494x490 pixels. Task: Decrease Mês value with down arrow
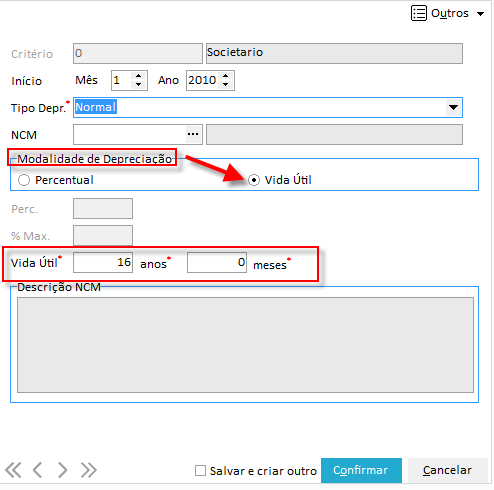(138, 85)
